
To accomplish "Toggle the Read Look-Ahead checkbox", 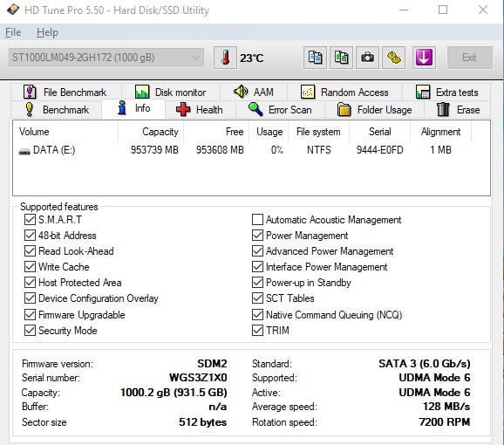I will tap(30, 250).
